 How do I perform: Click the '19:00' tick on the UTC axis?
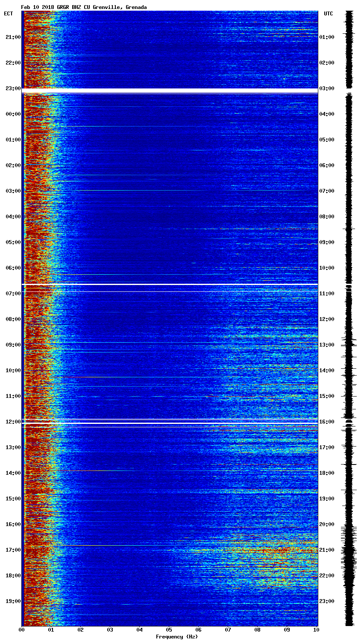click(327, 499)
